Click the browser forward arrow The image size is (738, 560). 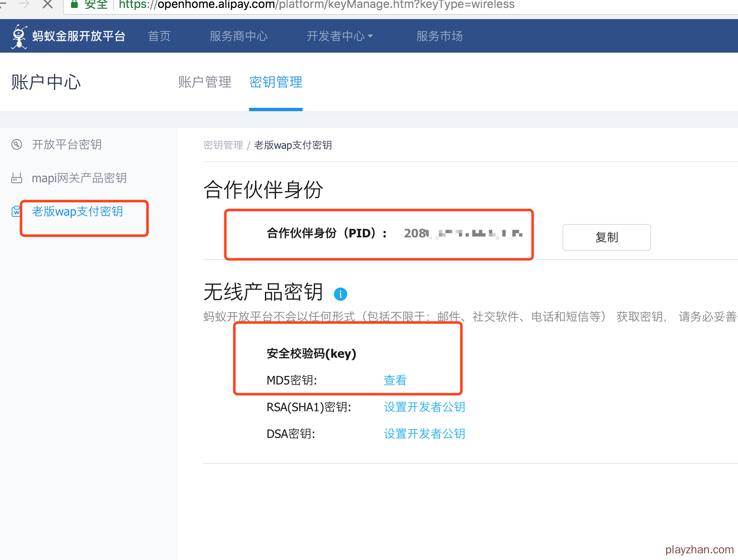24,4
